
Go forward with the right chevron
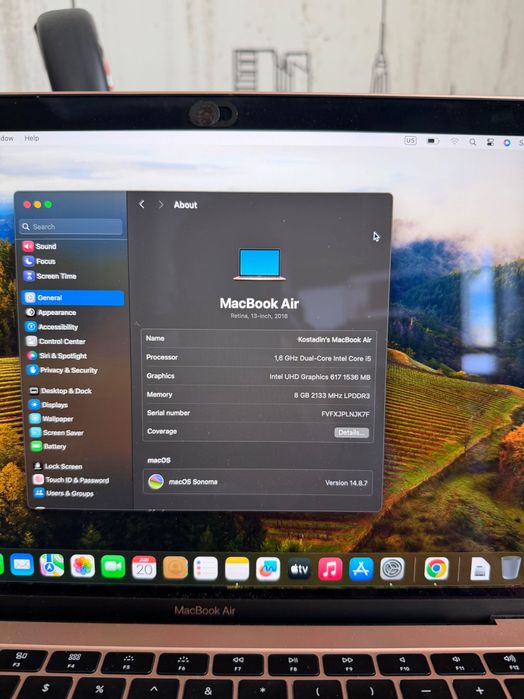161,205
